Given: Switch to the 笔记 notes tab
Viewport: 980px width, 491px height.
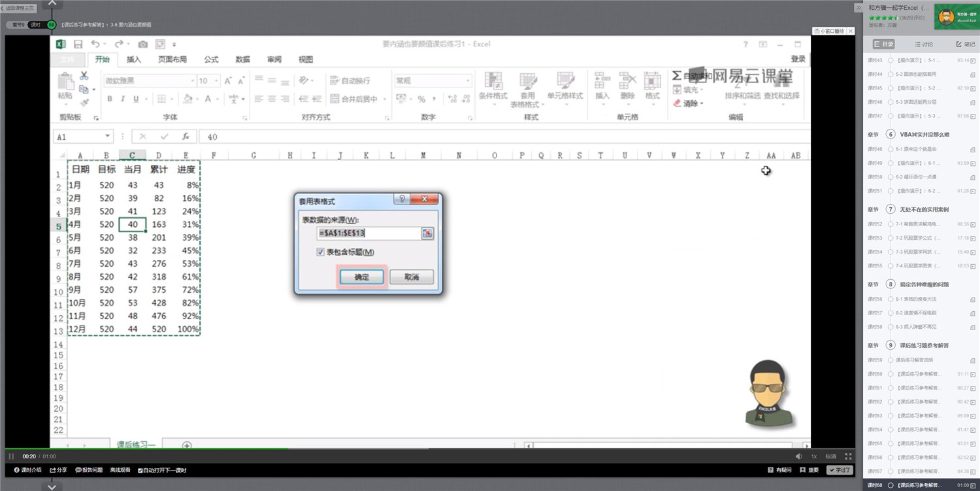Looking at the screenshot, I should tap(965, 44).
